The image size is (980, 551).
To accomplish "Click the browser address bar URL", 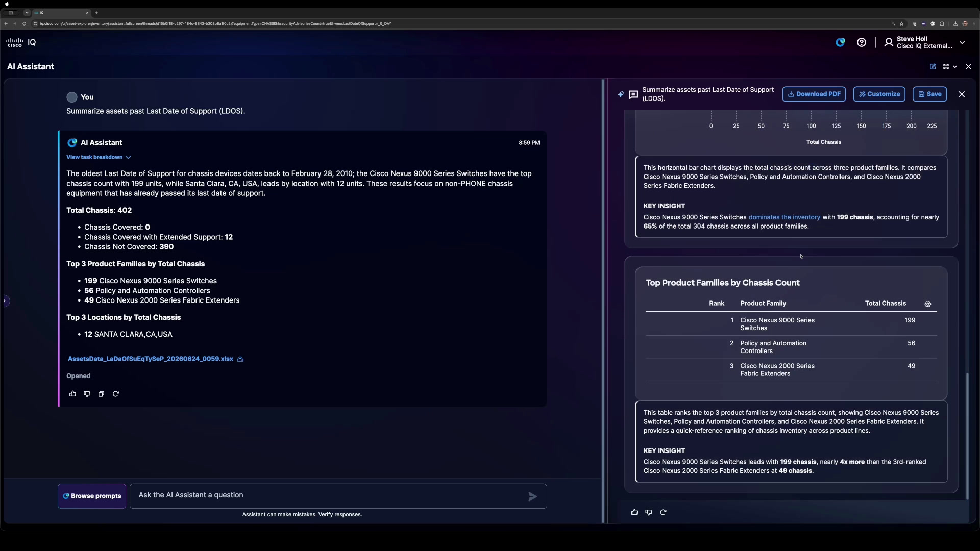I will click(x=215, y=23).
